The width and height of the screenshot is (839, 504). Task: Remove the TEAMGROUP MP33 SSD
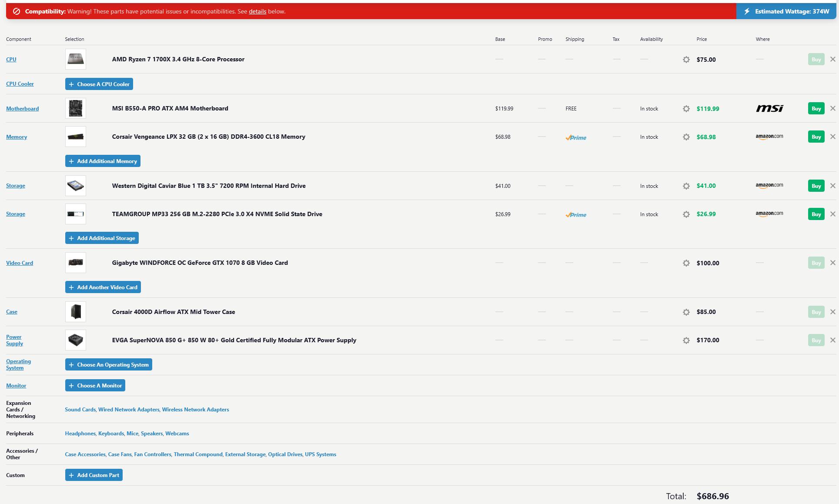[x=832, y=214]
